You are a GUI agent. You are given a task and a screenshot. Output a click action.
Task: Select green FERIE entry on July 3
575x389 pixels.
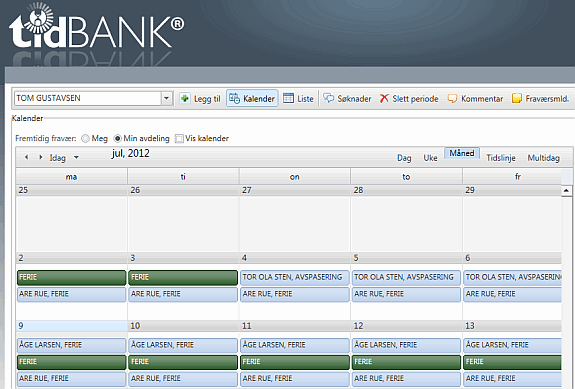183,278
